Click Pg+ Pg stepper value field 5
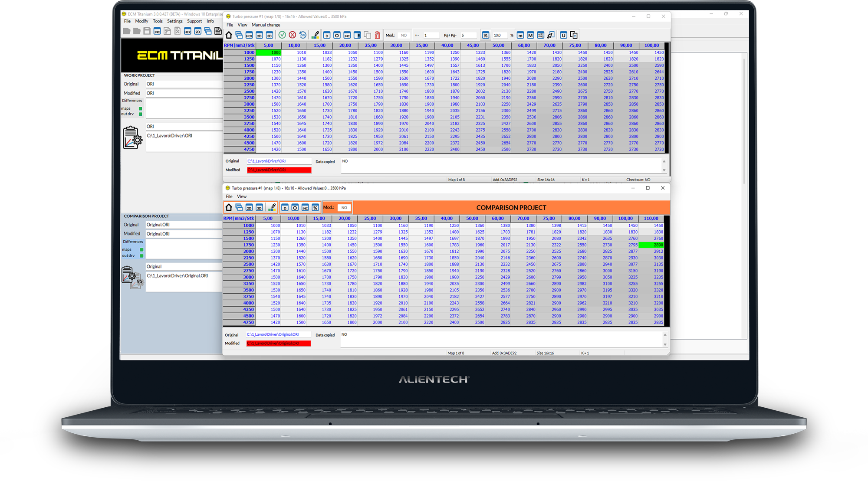868x481 pixels. click(471, 35)
